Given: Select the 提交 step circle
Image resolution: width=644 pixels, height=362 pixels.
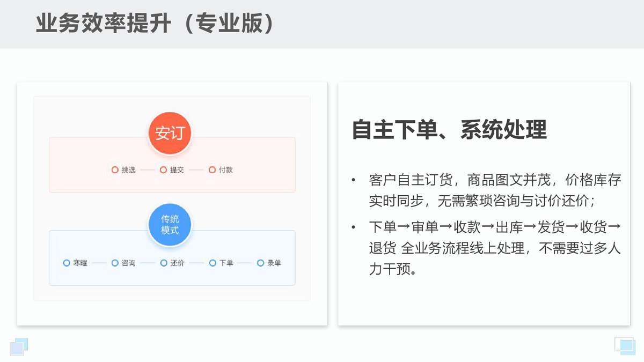Looking at the screenshot, I should 163,170.
